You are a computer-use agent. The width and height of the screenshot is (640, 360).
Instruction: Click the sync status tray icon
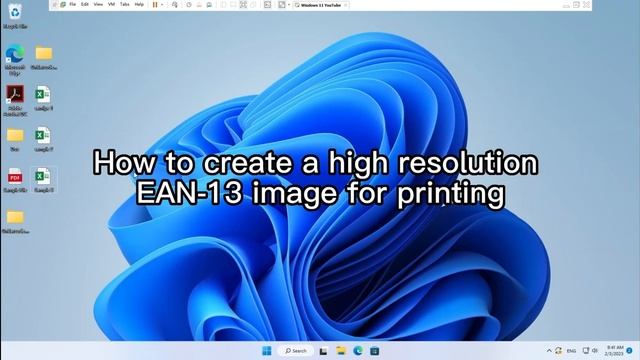click(x=558, y=351)
